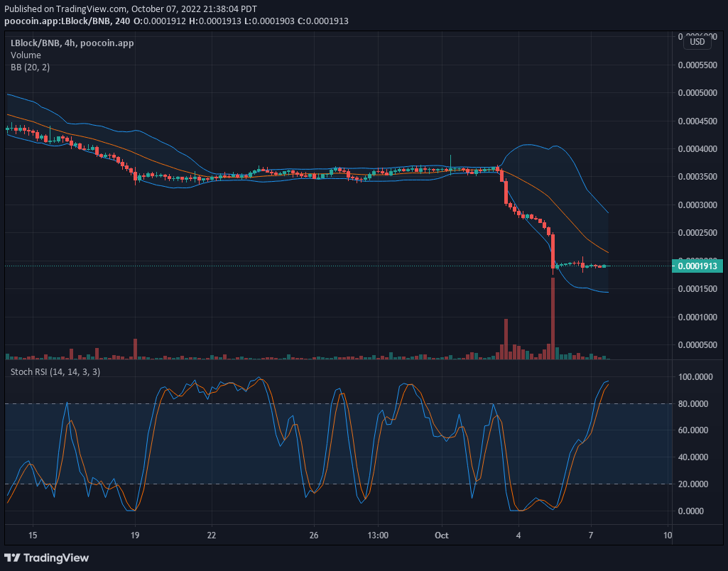Viewport: 728px width, 571px height.
Task: Click the 0.0005000 price axis label
Action: click(x=697, y=93)
